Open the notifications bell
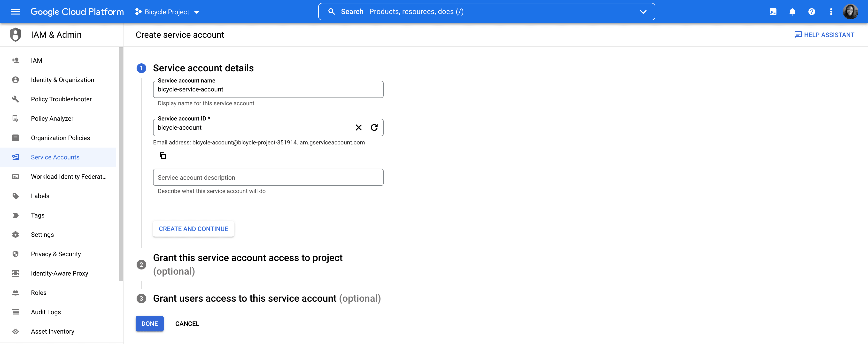 792,12
